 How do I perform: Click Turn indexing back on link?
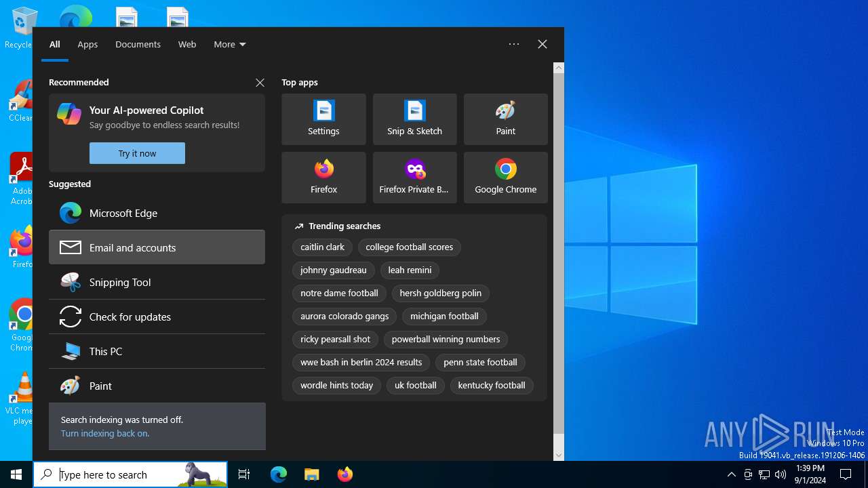tap(105, 433)
